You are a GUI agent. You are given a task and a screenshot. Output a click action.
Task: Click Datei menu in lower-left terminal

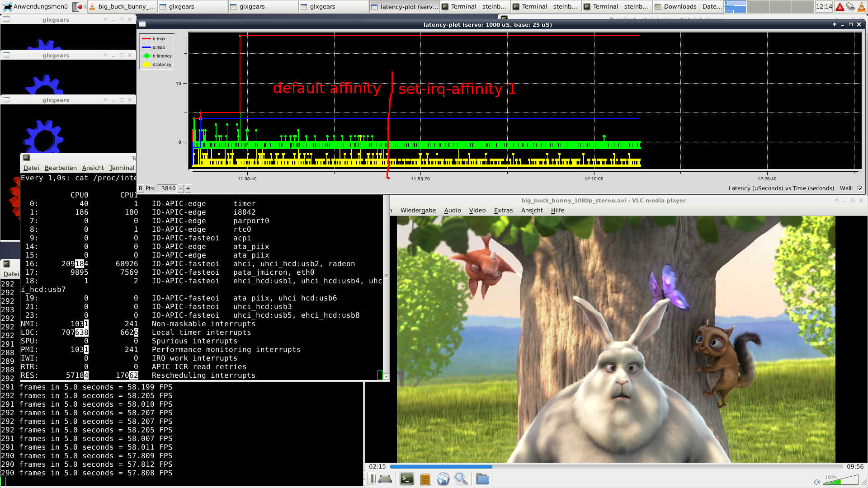11,274
